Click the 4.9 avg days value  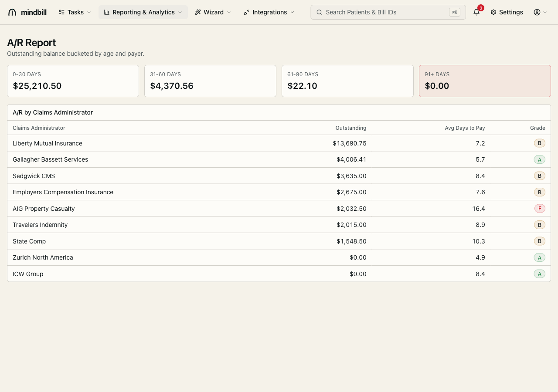[x=480, y=257]
